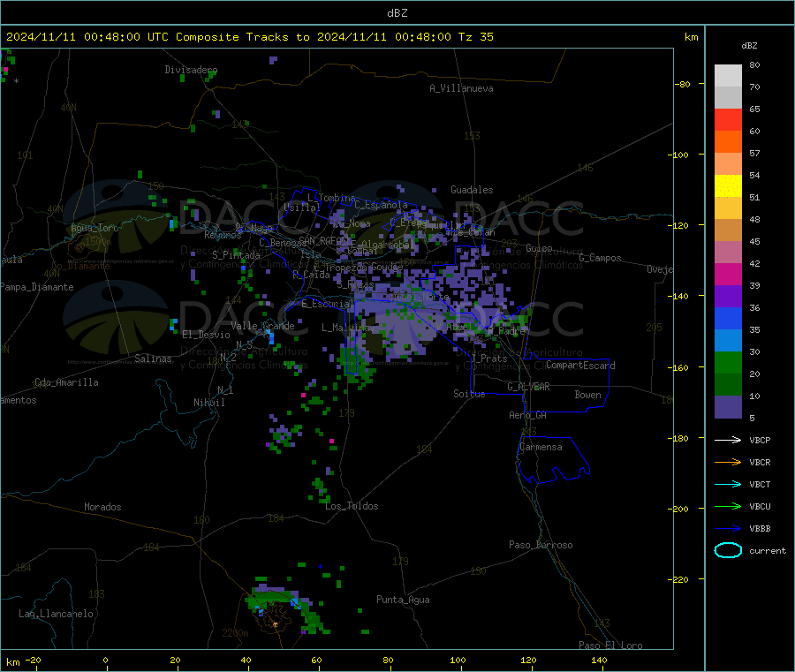Click the 'Divisadero' map label
The width and height of the screenshot is (795, 672).
point(191,70)
